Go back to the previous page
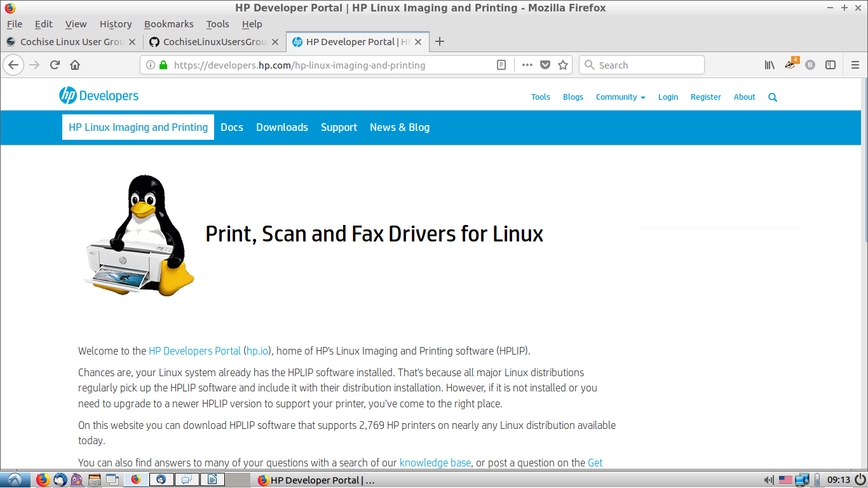 (x=13, y=65)
